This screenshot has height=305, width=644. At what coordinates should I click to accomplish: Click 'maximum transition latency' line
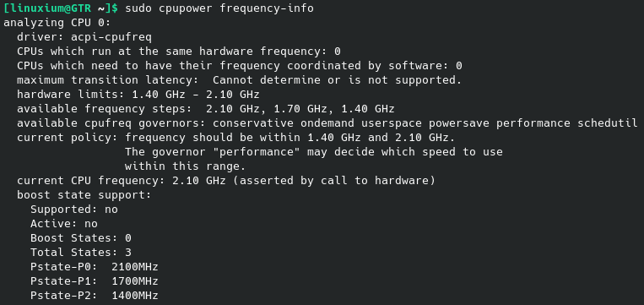tap(240, 80)
